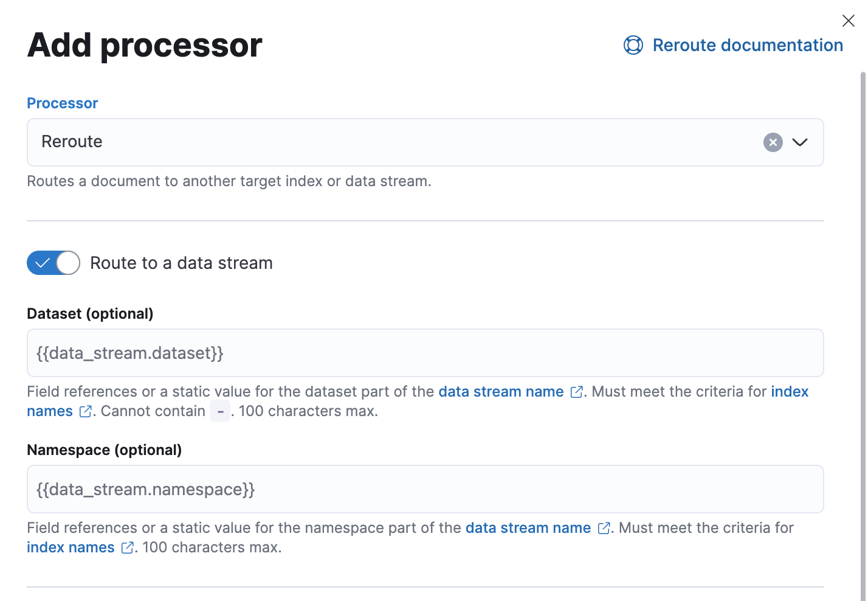Open data stream name link under Namespace field

click(528, 528)
